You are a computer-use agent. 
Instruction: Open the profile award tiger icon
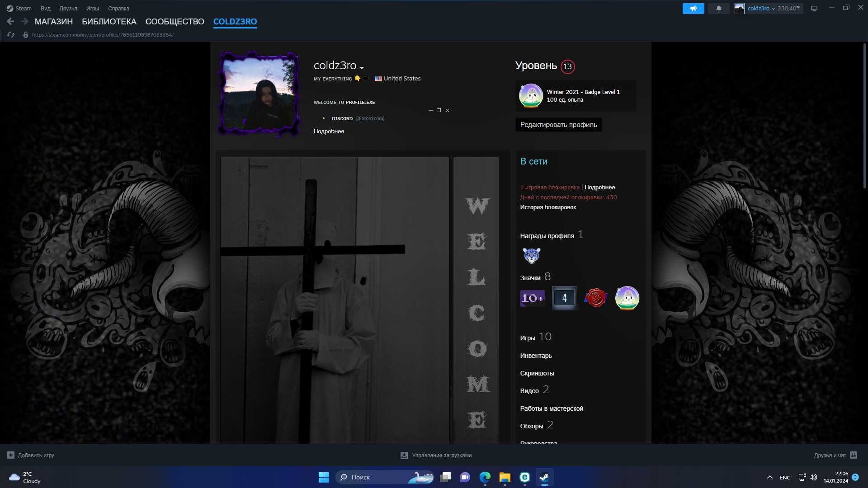pos(532,255)
